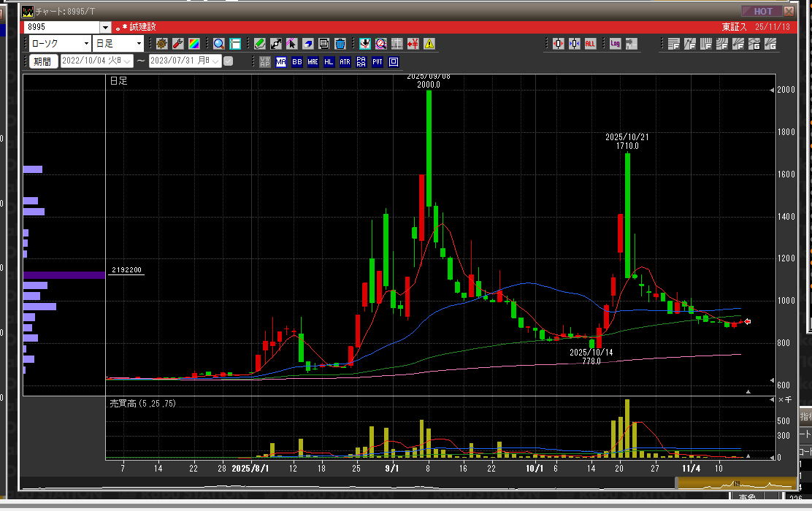Click the yellow warning triangle icon

coord(429,44)
